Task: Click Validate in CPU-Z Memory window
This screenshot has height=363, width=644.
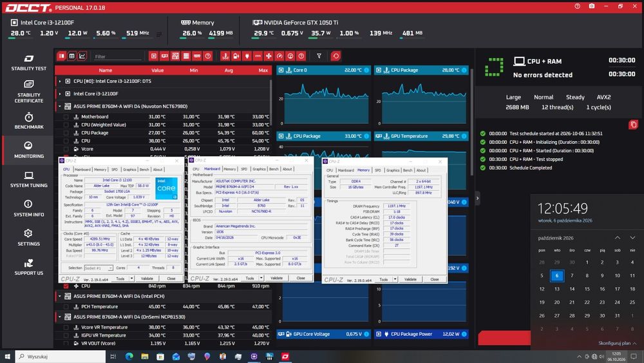Action: pyautogui.click(x=410, y=280)
